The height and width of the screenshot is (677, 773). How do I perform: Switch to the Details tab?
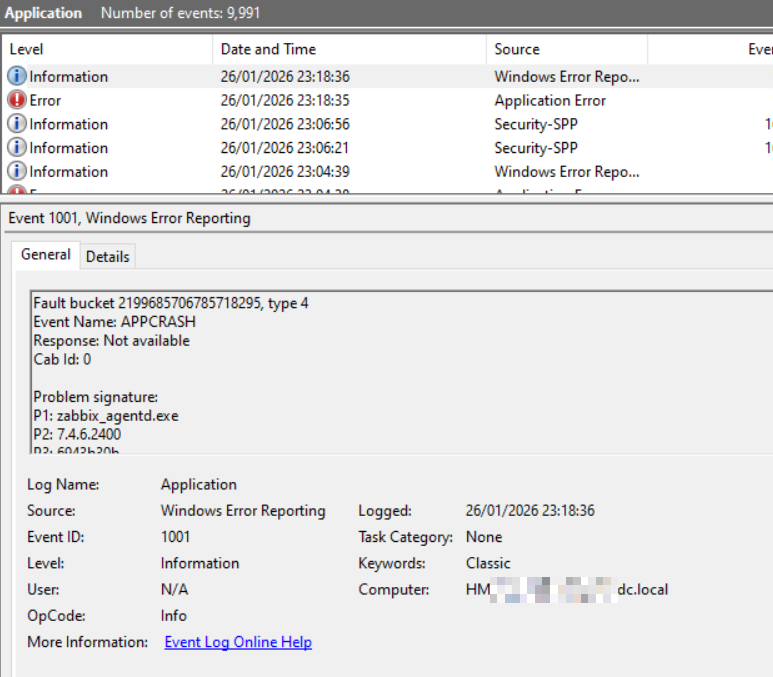coord(107,257)
